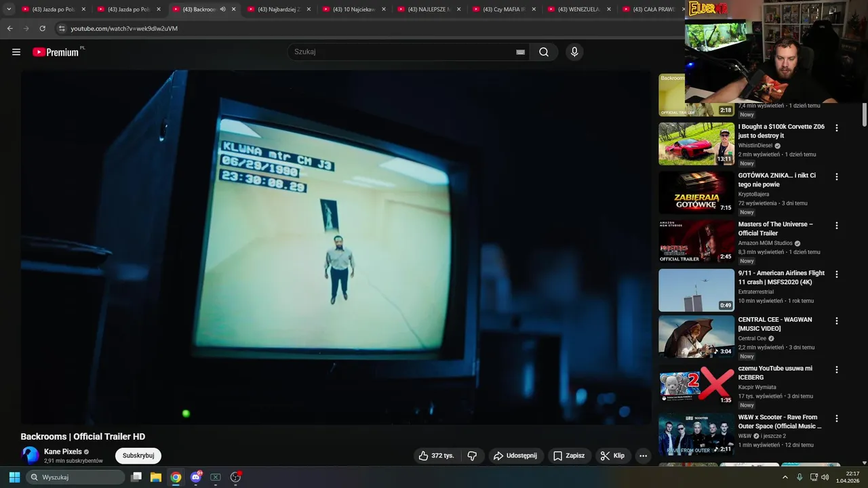
Task: Open Discord from the taskbar
Action: pos(196,477)
